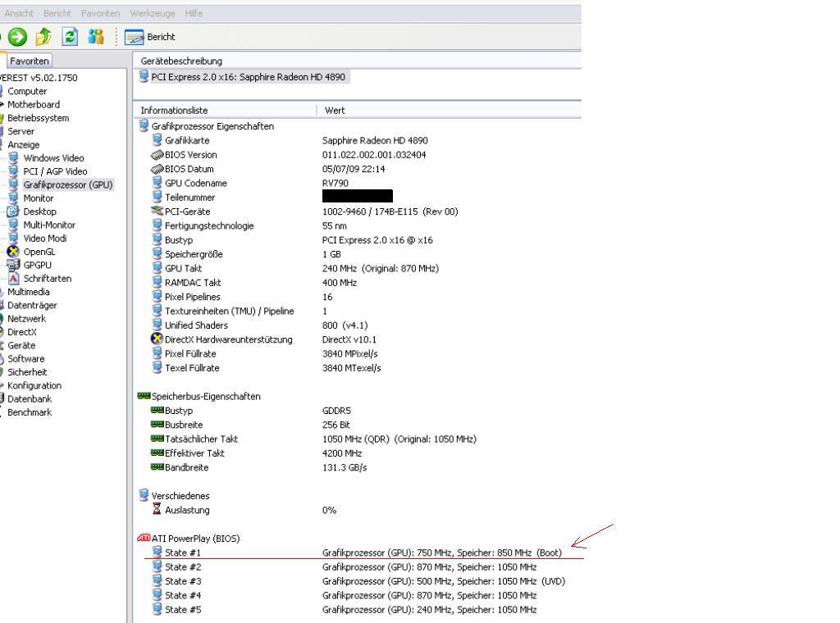Click the Grafikprozessor Eigenschaften section icon
The image size is (840, 623).
point(144,125)
